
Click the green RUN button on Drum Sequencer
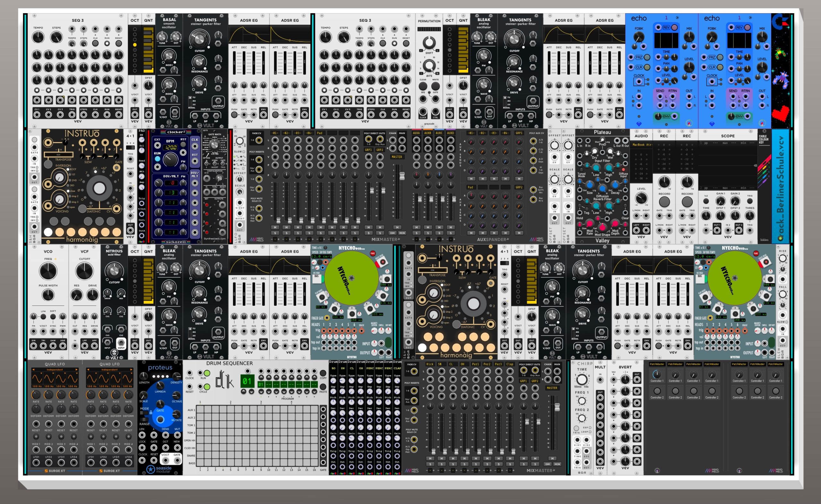pyautogui.click(x=207, y=373)
